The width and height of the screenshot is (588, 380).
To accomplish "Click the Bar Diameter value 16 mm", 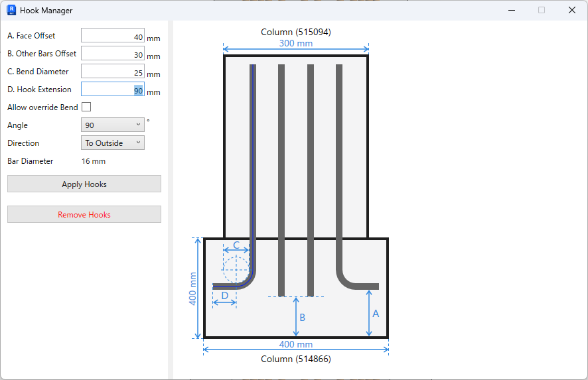I will (x=94, y=161).
